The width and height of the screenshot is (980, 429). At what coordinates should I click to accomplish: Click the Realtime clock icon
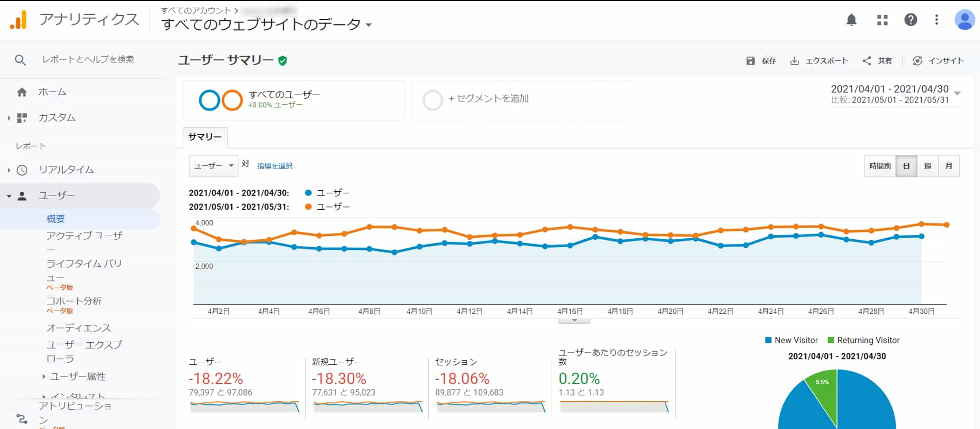[x=22, y=170]
